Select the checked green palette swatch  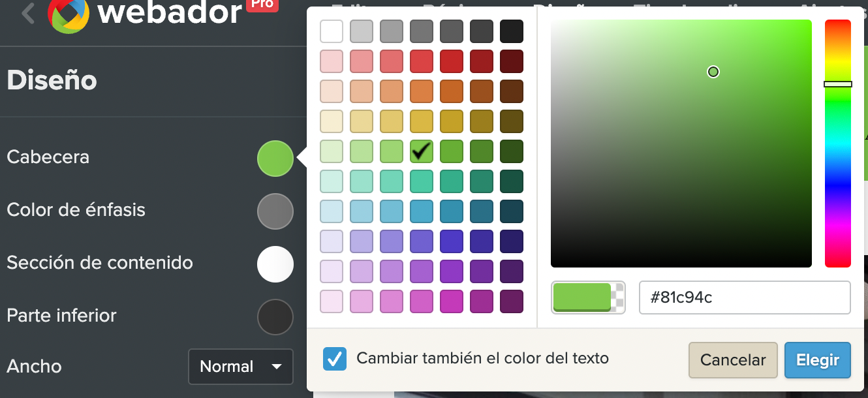(x=422, y=151)
